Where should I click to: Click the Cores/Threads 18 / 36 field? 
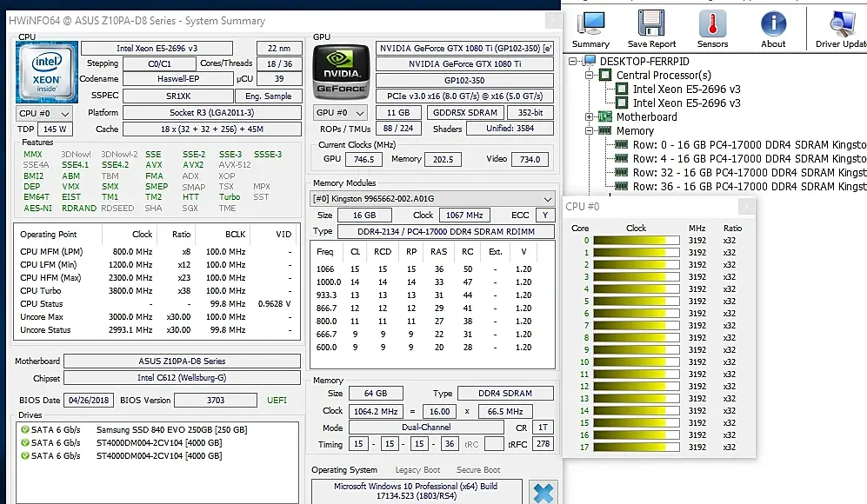[279, 63]
